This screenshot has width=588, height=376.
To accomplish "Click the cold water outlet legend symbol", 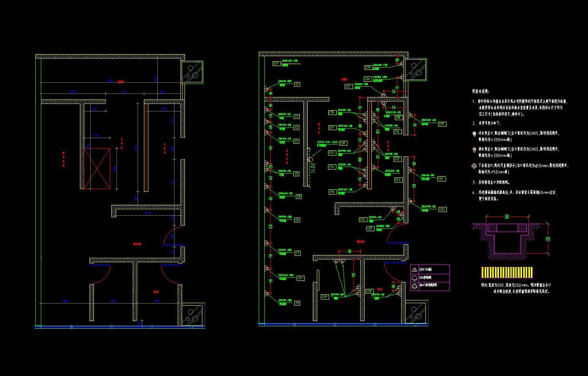I will coord(474,134).
